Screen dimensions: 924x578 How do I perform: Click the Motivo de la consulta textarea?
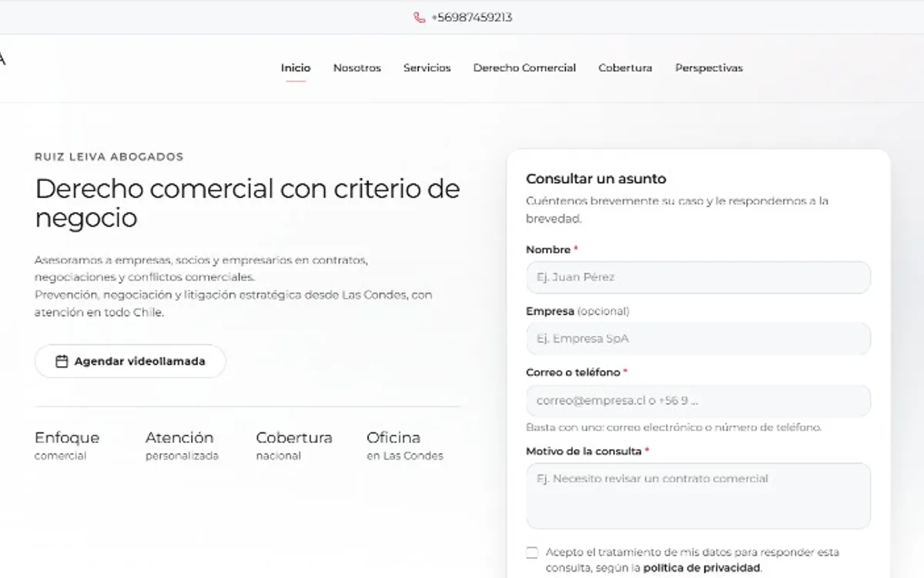pos(698,496)
